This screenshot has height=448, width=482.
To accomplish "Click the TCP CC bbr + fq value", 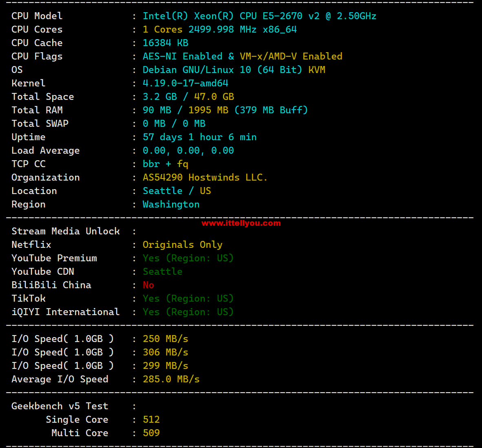I will 166,164.
